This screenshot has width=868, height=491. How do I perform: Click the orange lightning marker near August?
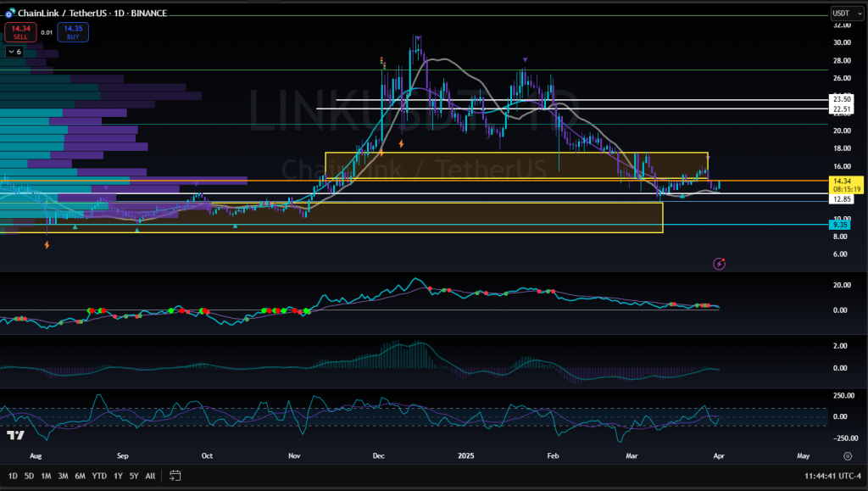click(x=47, y=245)
